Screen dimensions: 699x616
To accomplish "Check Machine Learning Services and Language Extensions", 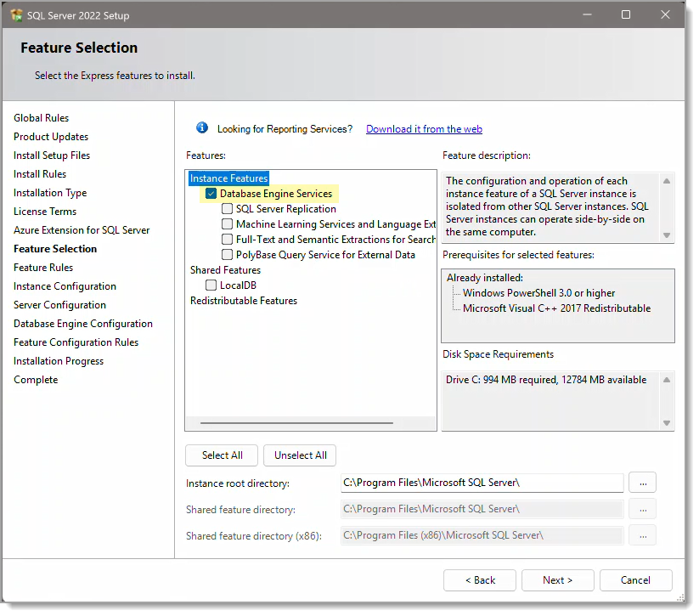I will point(227,224).
